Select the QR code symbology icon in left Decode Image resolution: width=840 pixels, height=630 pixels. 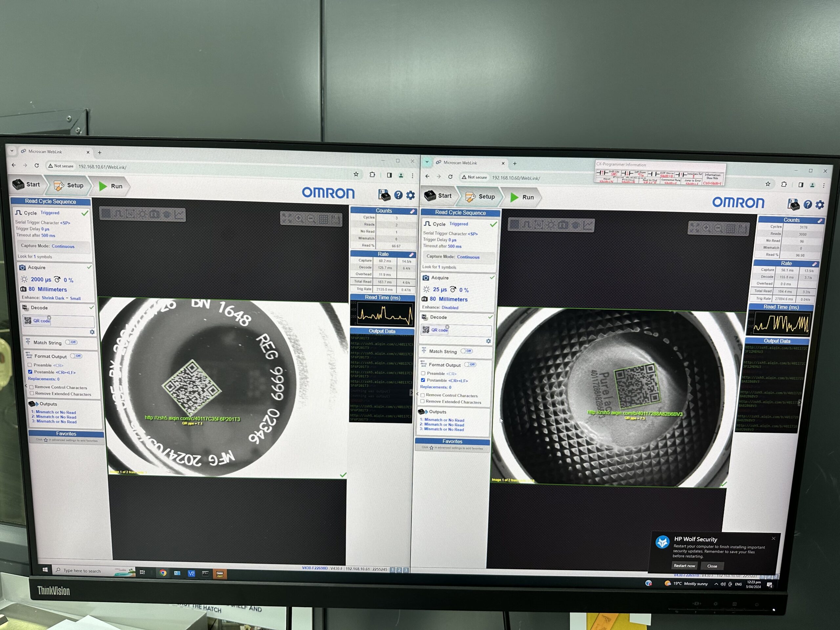(28, 321)
